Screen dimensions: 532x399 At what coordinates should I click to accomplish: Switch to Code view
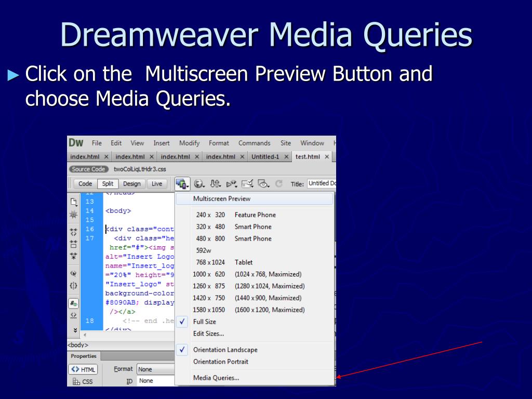(85, 184)
